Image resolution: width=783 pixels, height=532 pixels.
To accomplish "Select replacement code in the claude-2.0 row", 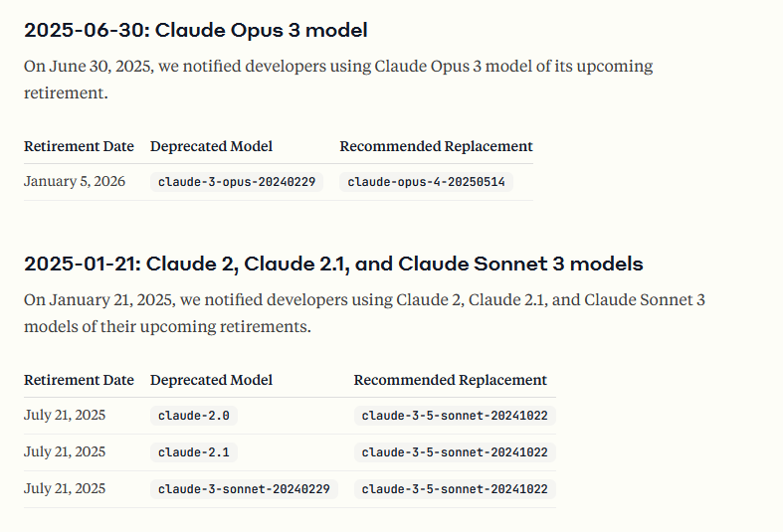I will click(455, 416).
